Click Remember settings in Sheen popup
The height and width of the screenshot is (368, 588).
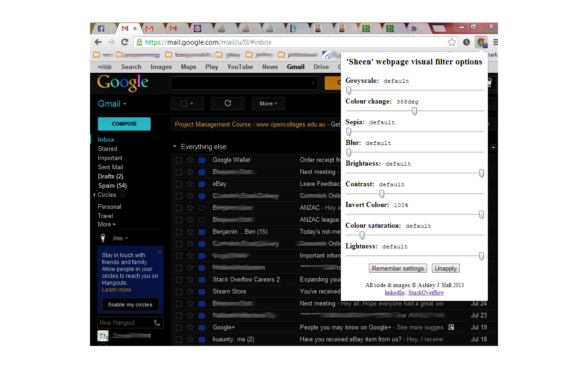point(398,268)
